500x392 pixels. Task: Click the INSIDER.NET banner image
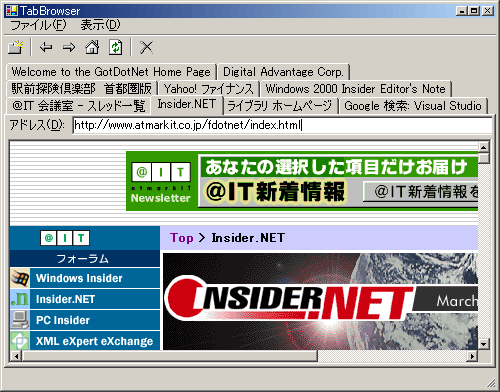coord(320,301)
